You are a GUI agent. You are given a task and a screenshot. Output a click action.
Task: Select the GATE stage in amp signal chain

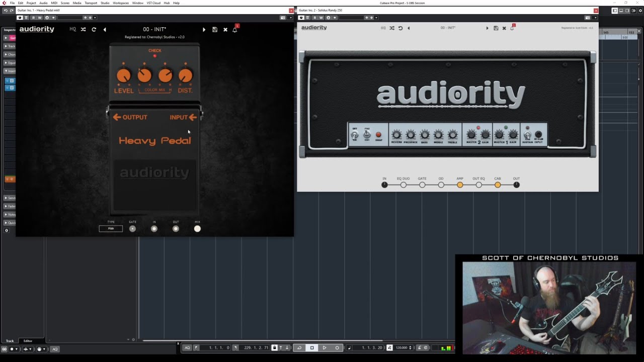422,185
